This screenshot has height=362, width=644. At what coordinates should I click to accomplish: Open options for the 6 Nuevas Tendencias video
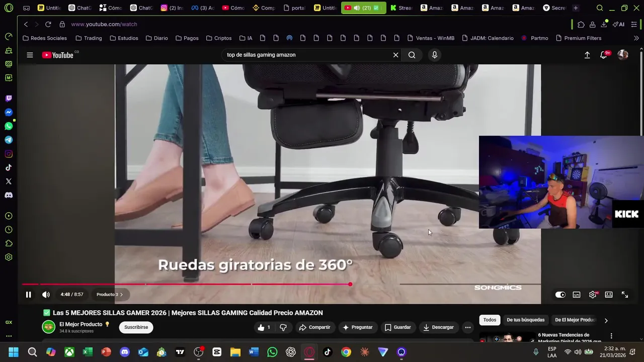(x=611, y=336)
